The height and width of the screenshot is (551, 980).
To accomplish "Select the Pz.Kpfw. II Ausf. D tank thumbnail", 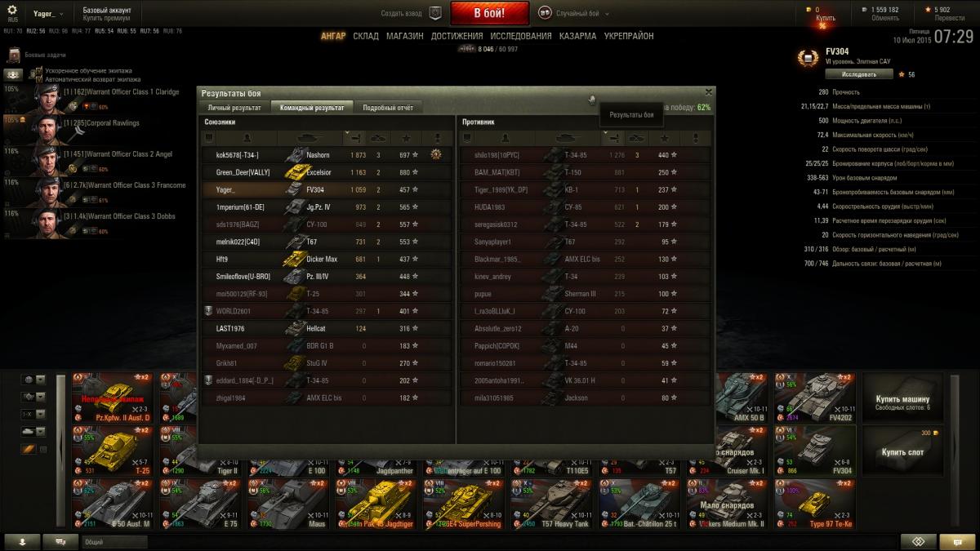I will [x=111, y=398].
